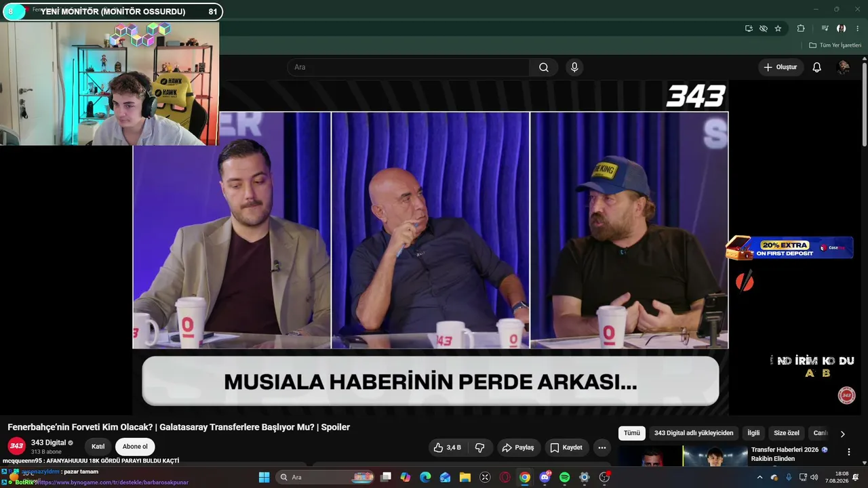Click the YouTube search magnifier button
Viewport: 868px width, 488px height.
(544, 67)
